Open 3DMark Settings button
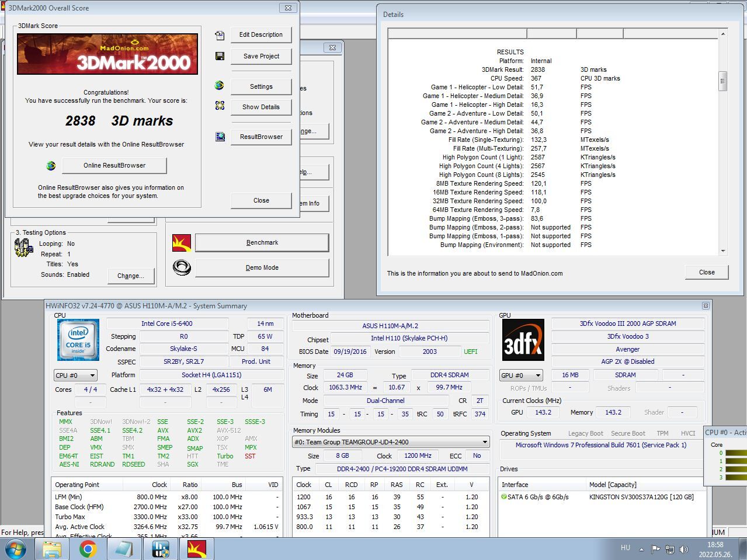 click(x=261, y=86)
